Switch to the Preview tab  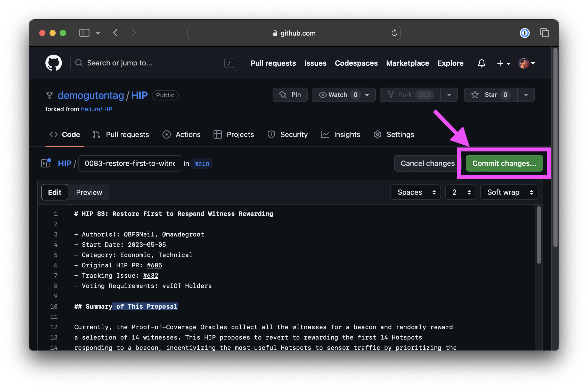(89, 192)
